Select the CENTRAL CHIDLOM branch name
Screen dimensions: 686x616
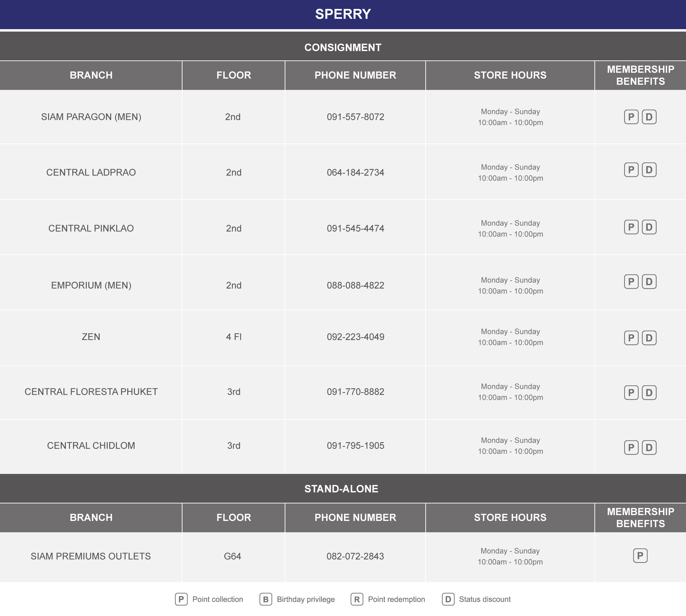[91, 445]
